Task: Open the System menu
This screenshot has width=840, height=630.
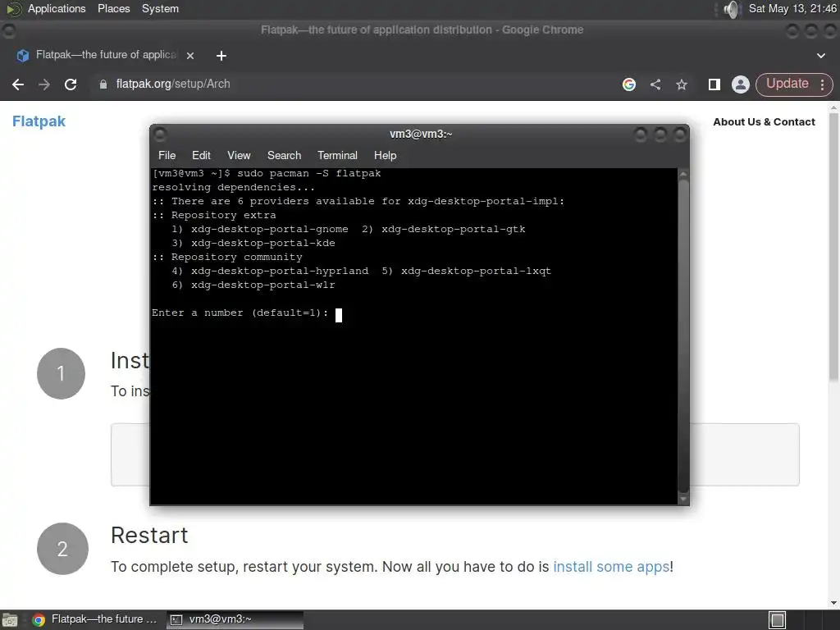Action: click(x=160, y=8)
